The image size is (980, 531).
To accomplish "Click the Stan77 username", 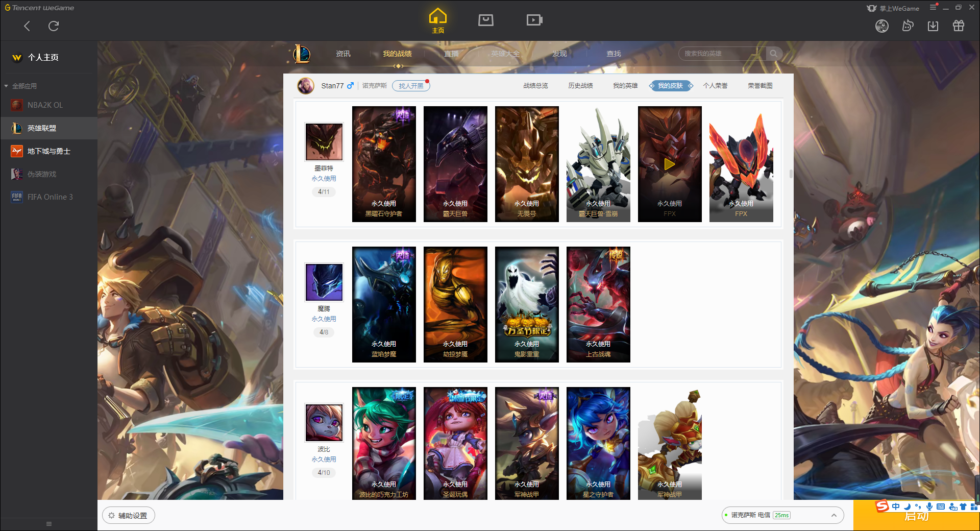I will (332, 86).
